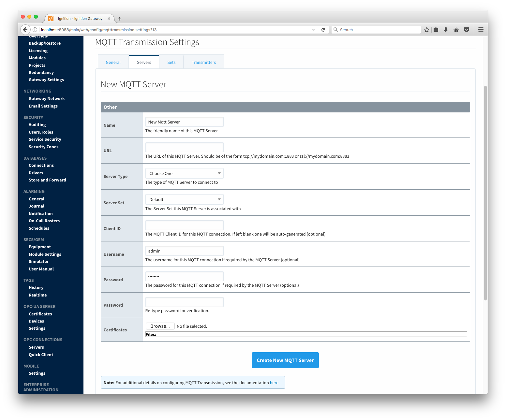The width and height of the screenshot is (506, 420).
Task: Click the Pocket icon in toolbar
Action: tap(467, 30)
